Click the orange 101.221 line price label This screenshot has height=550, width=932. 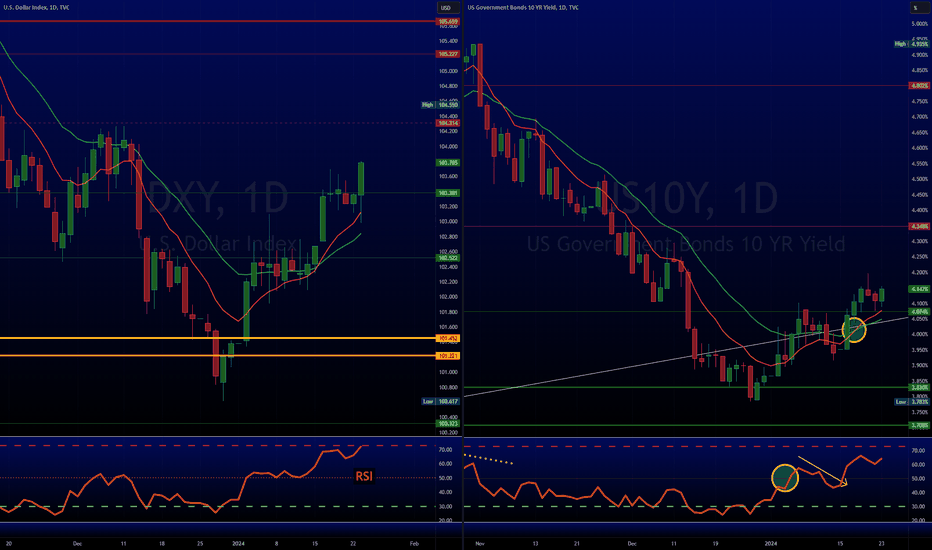(448, 356)
